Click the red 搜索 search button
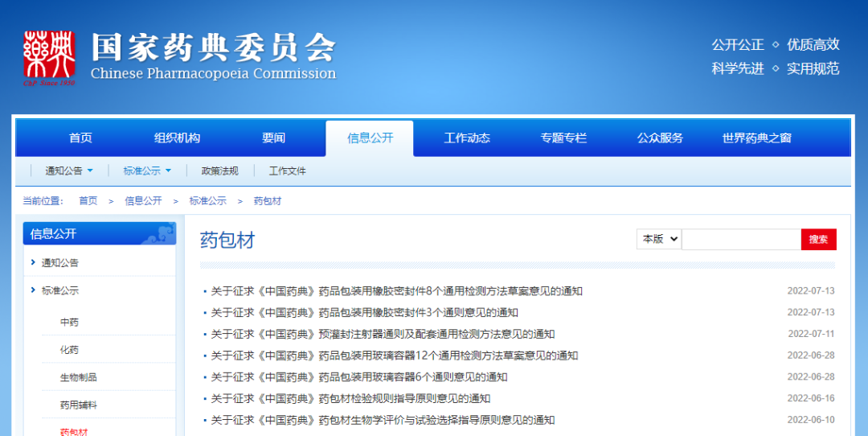868x436 pixels. click(x=818, y=239)
